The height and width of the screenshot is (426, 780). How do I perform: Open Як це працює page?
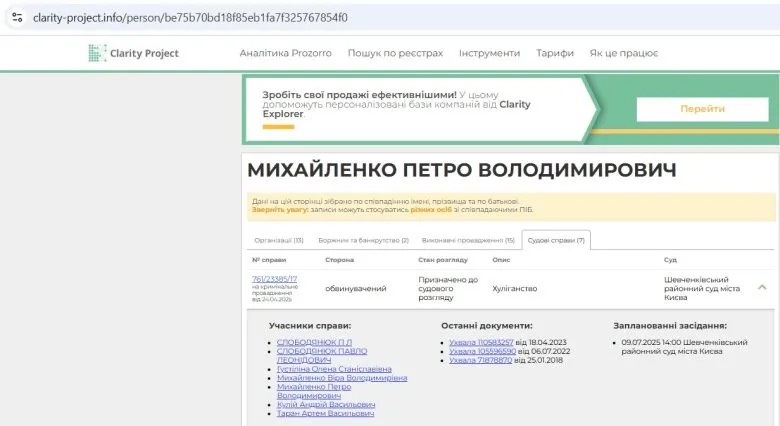click(x=623, y=53)
